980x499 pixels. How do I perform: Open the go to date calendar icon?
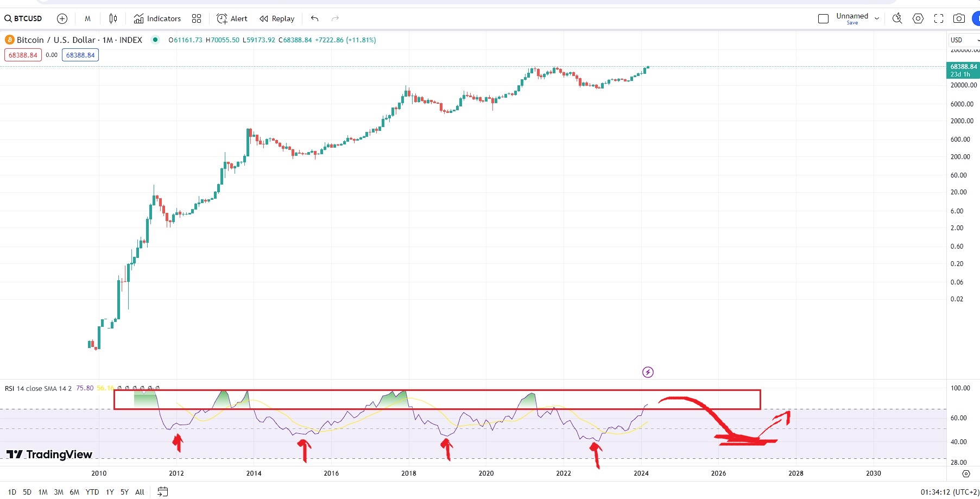(x=162, y=492)
